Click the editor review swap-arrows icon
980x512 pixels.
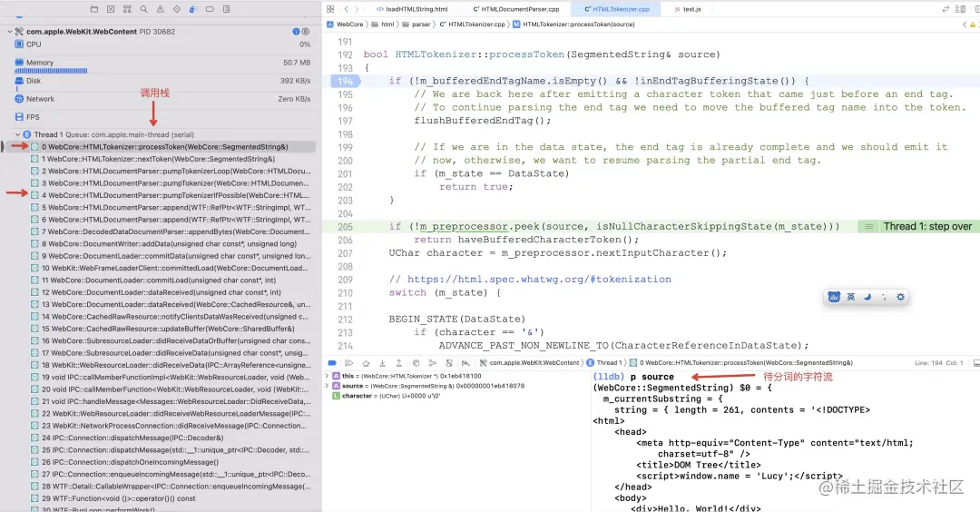click(x=946, y=9)
